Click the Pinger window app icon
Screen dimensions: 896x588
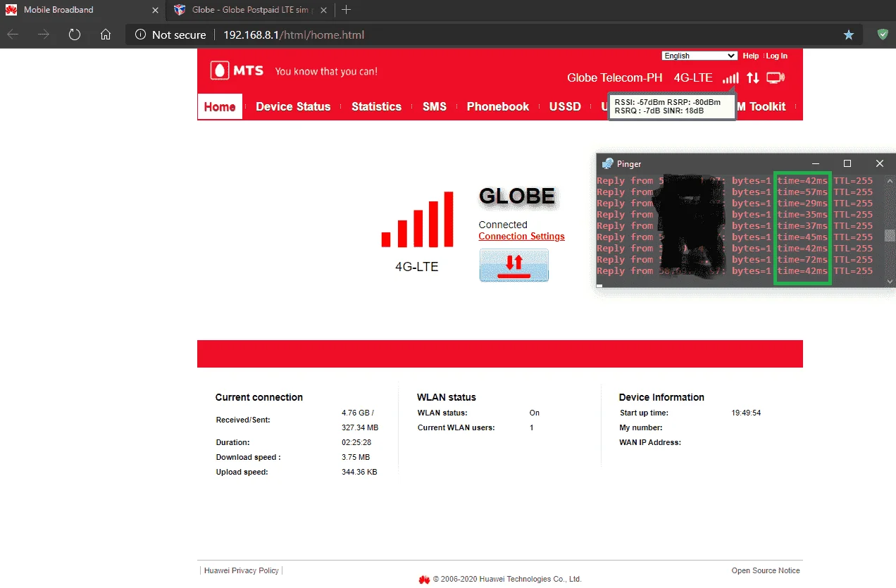pyautogui.click(x=607, y=163)
